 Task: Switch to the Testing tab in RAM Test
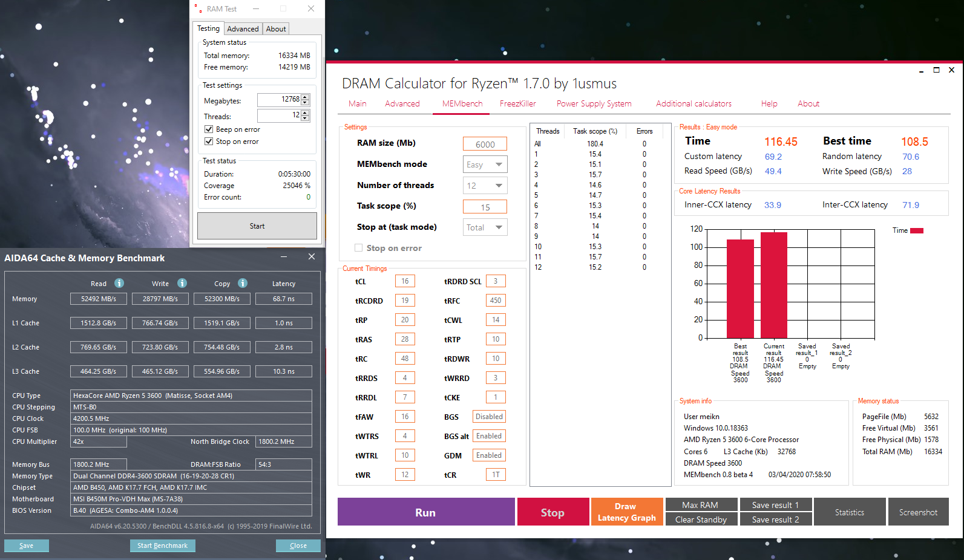click(208, 28)
